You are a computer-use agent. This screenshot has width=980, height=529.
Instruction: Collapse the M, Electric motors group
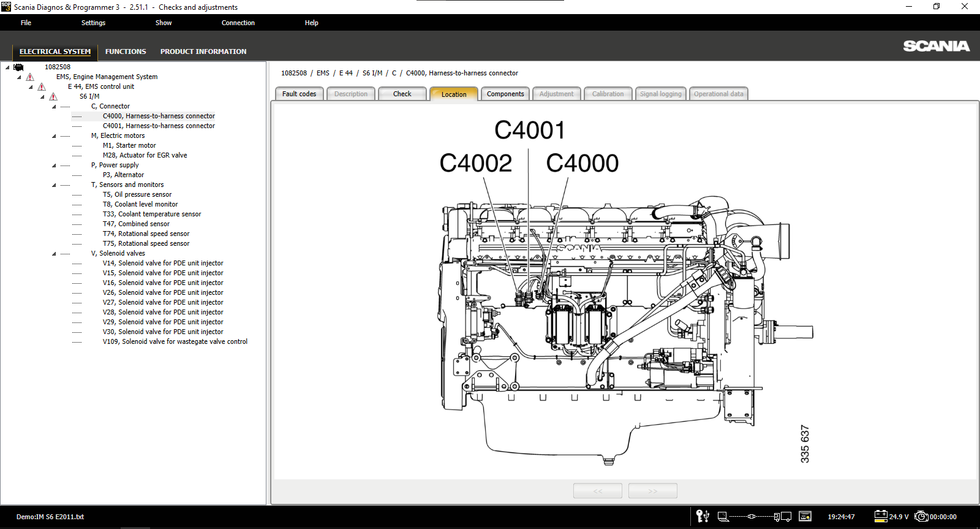[54, 136]
